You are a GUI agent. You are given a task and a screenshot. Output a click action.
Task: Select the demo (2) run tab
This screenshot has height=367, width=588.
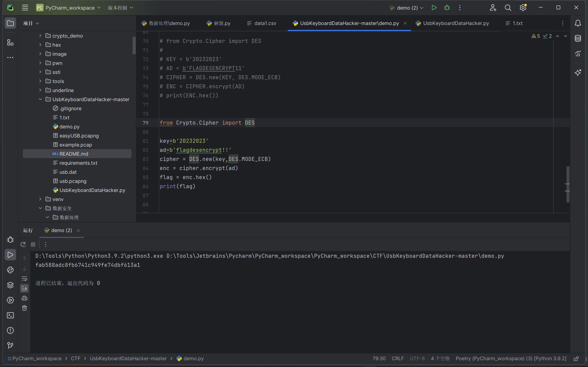(58, 230)
